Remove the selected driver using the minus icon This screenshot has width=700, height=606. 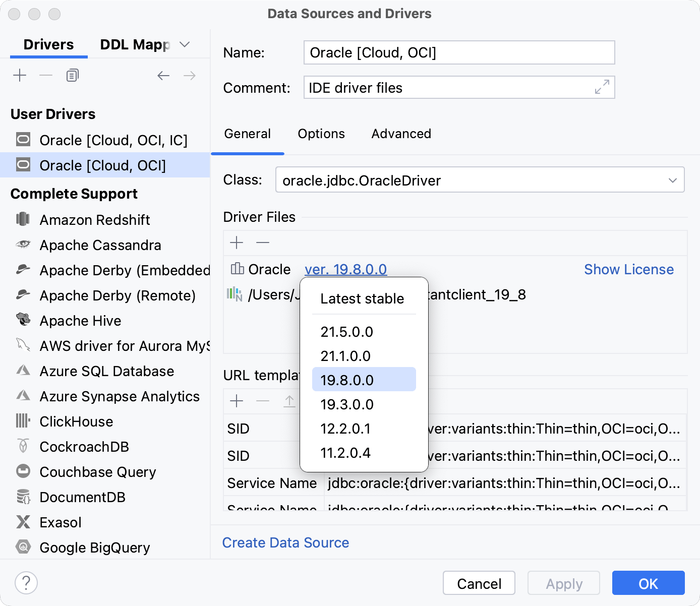[45, 75]
